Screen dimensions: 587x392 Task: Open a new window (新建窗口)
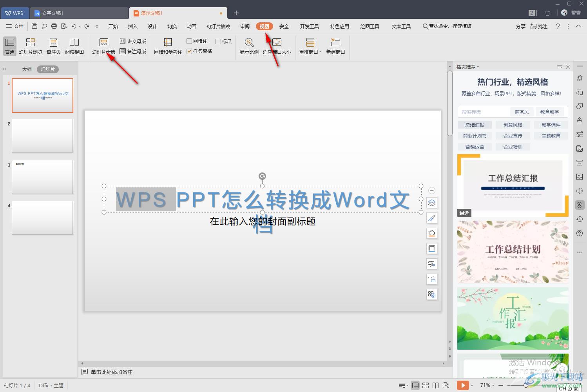pos(336,46)
